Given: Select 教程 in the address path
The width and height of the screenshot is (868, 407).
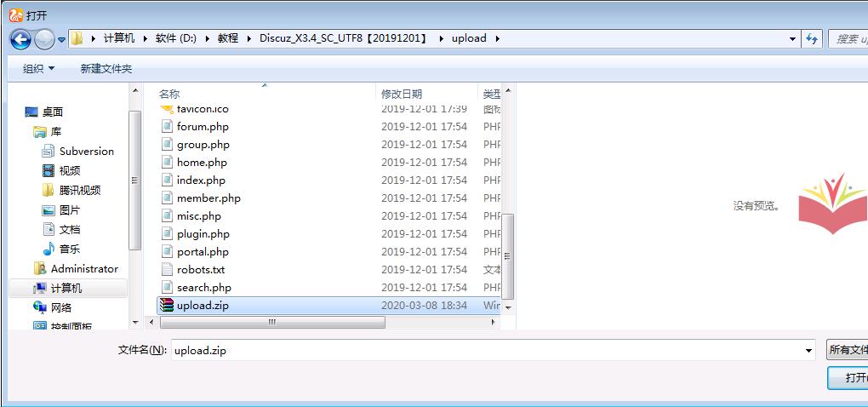Looking at the screenshot, I should [x=227, y=38].
